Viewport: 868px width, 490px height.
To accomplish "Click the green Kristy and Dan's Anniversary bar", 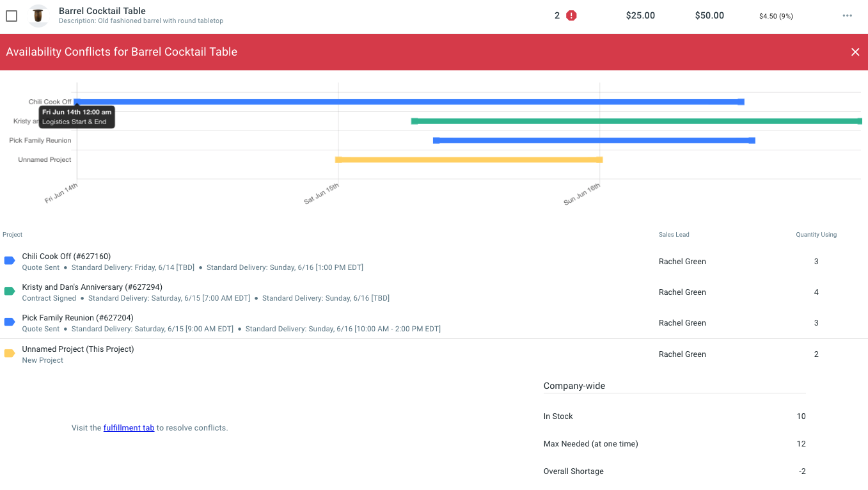I will [x=636, y=121].
